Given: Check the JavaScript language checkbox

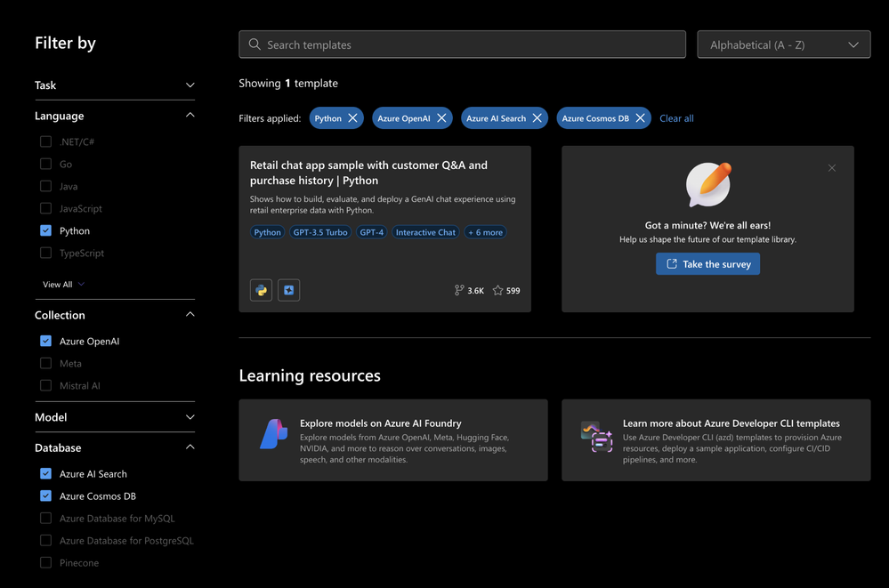Looking at the screenshot, I should tap(46, 208).
